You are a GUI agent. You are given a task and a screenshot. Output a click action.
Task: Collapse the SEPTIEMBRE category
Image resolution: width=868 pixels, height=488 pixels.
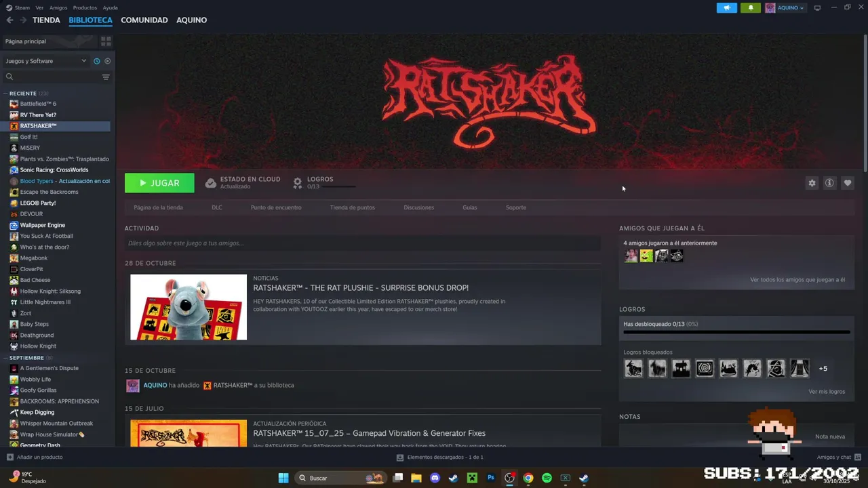pyautogui.click(x=6, y=358)
